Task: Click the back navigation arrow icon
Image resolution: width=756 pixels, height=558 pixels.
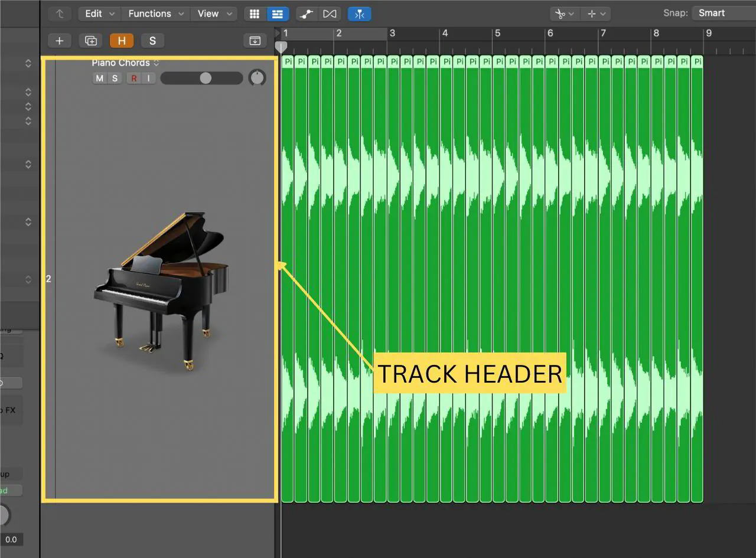Action: click(59, 14)
